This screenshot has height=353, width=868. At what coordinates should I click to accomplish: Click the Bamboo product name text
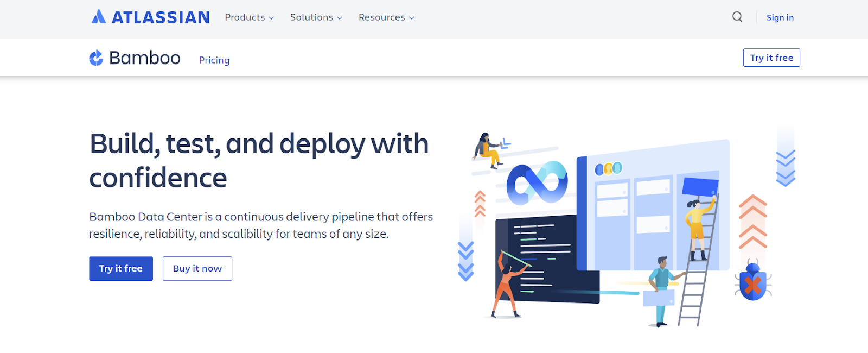145,58
